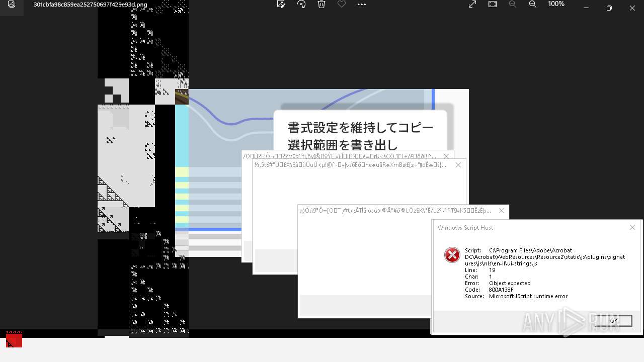Delete the image with the trash icon
Screen dimensions: 644x362
click(321, 4)
